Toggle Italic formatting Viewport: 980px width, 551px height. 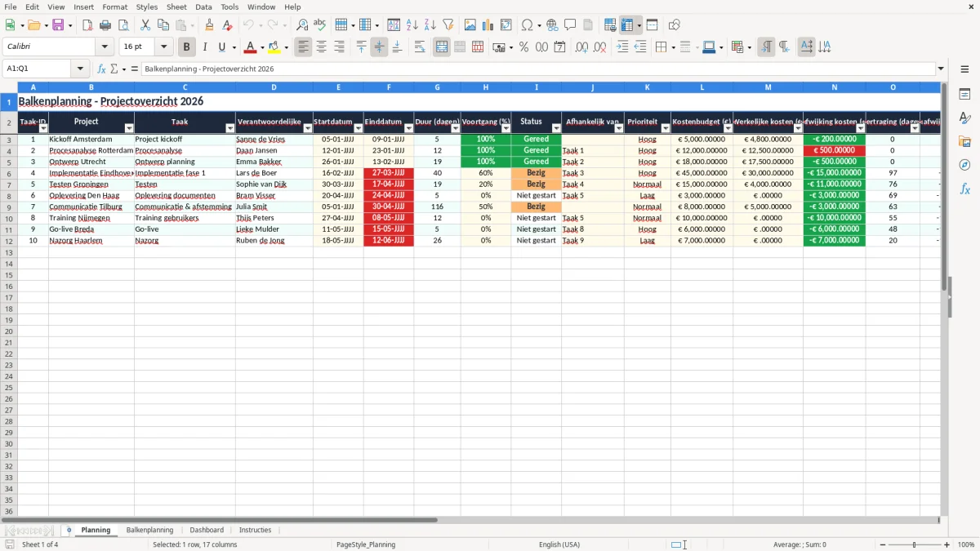(205, 47)
